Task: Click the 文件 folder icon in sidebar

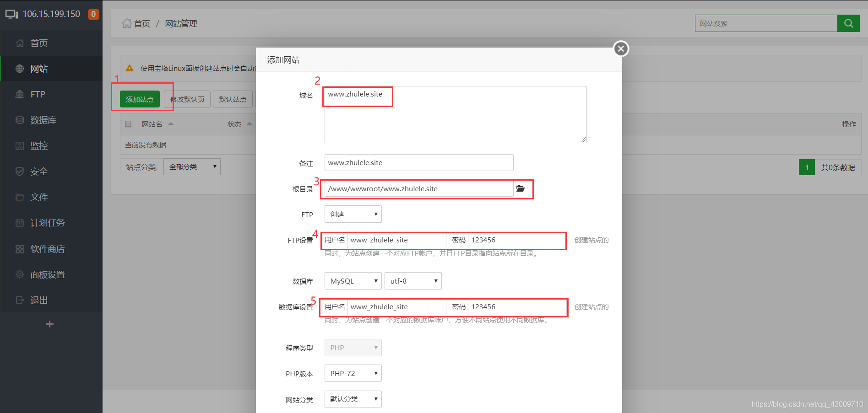Action: click(20, 197)
